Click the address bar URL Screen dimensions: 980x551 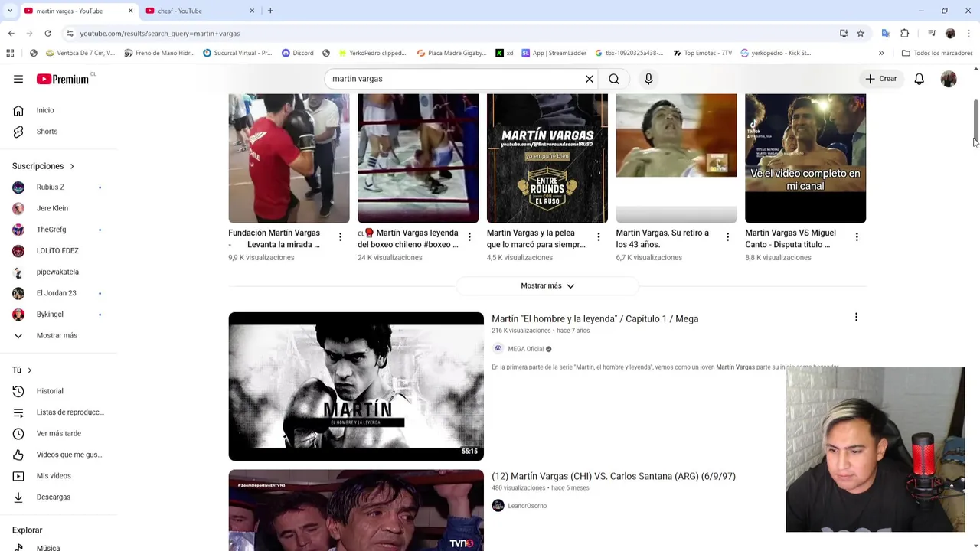pyautogui.click(x=159, y=34)
